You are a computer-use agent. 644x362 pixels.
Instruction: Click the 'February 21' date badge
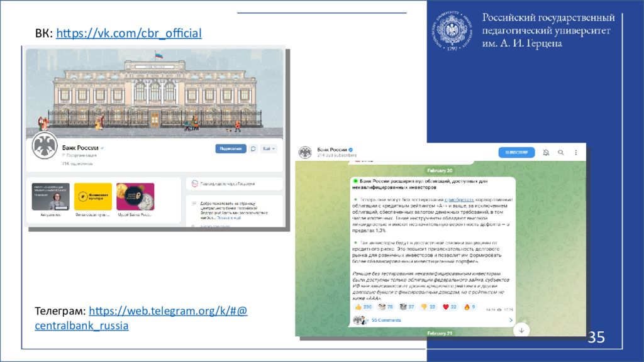click(x=440, y=333)
